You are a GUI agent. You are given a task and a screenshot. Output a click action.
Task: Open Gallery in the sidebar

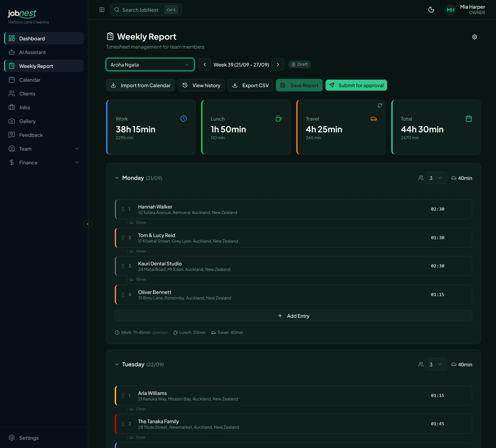(x=44, y=121)
